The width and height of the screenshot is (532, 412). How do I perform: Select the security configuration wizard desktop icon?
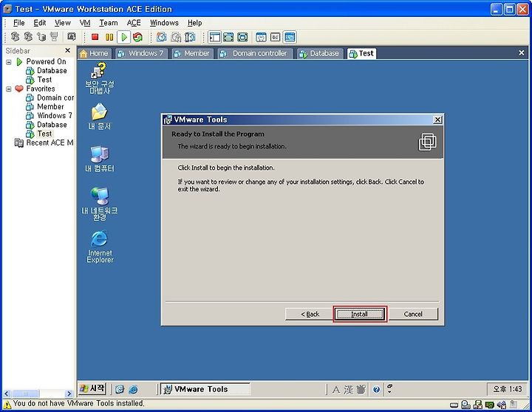(100, 78)
